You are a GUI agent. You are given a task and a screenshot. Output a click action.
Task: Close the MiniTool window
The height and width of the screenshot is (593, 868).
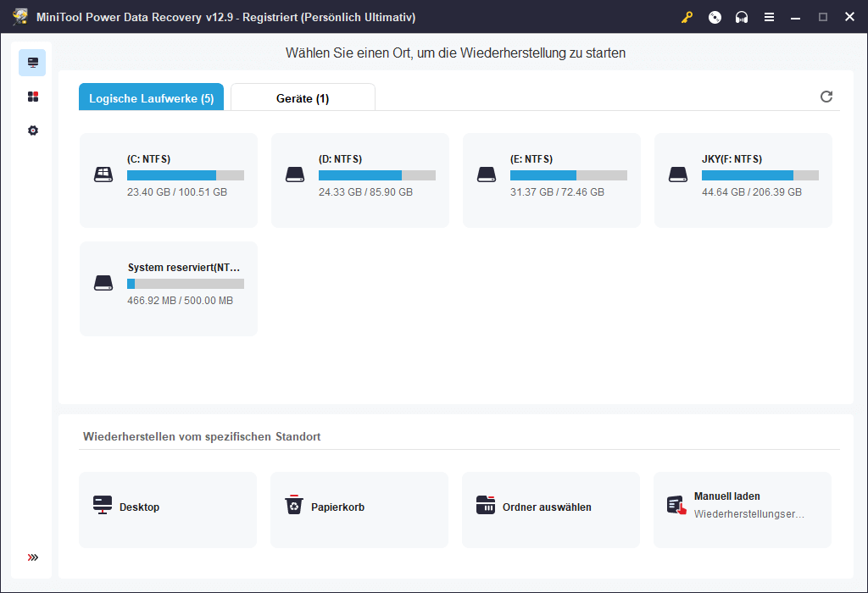(x=849, y=17)
